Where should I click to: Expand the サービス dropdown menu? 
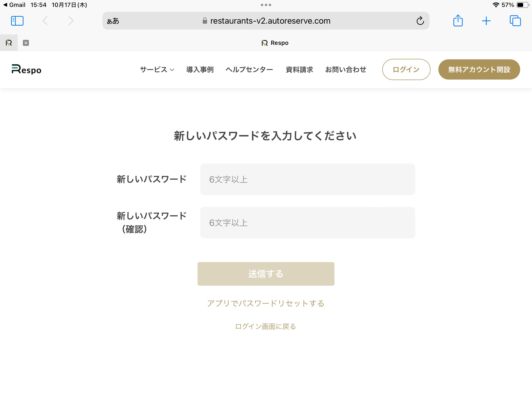click(157, 70)
